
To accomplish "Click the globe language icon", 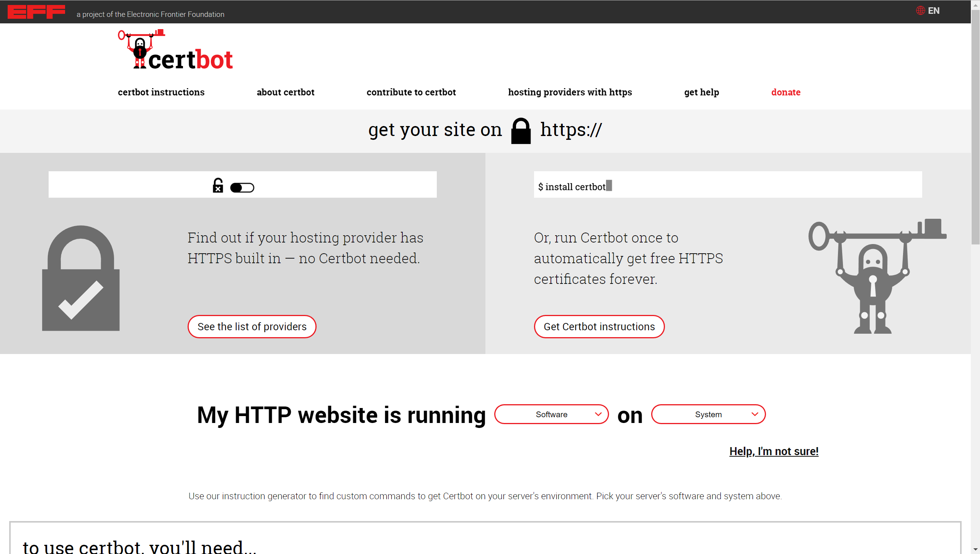I will tap(920, 11).
